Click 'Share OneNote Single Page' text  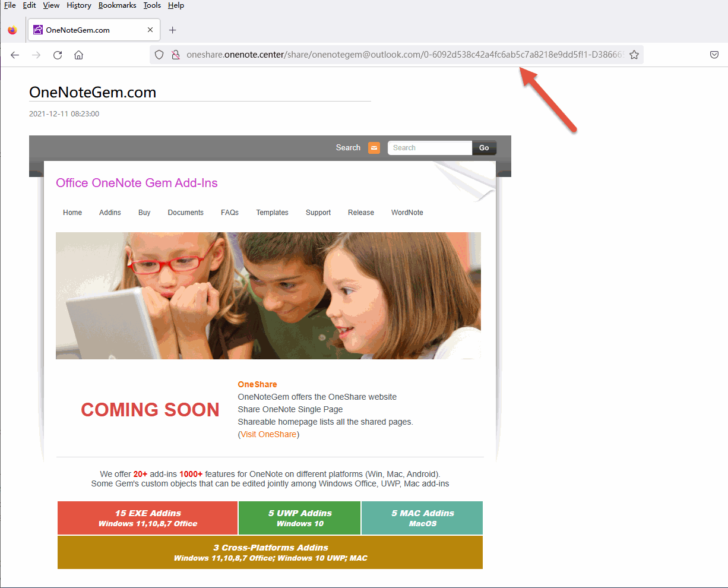(x=290, y=409)
